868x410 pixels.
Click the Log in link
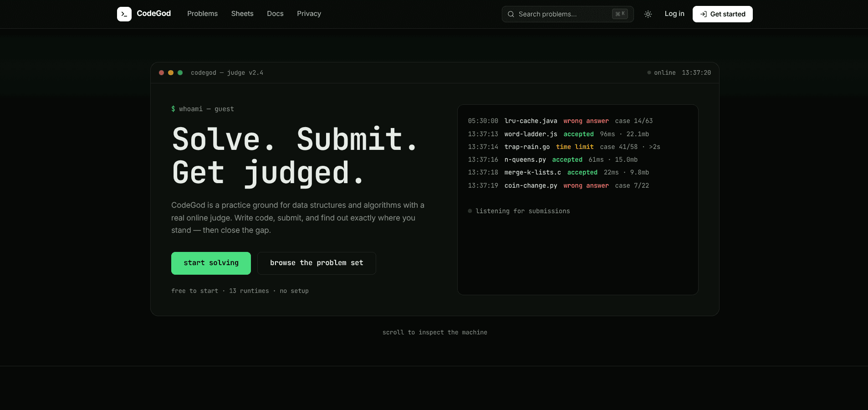[x=674, y=14]
